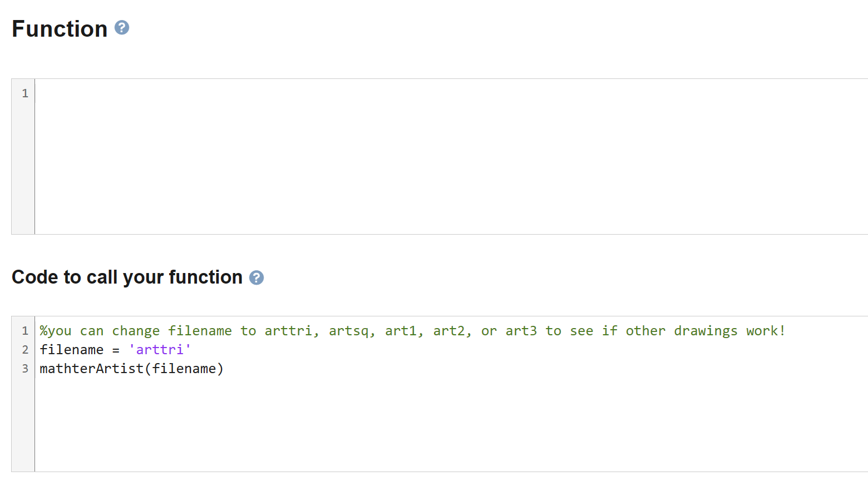Click line number 1 in the call code gutter
Screen dimensions: 868x496
(25, 331)
